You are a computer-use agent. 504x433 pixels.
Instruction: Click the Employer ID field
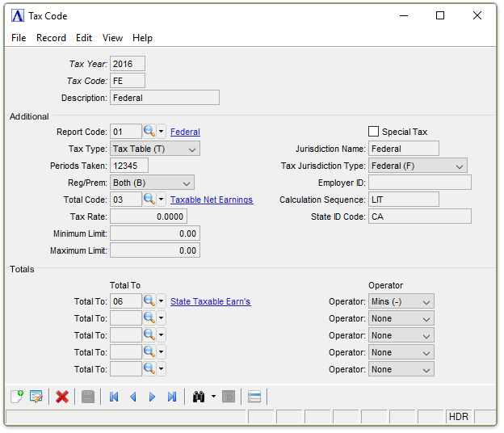tap(419, 183)
